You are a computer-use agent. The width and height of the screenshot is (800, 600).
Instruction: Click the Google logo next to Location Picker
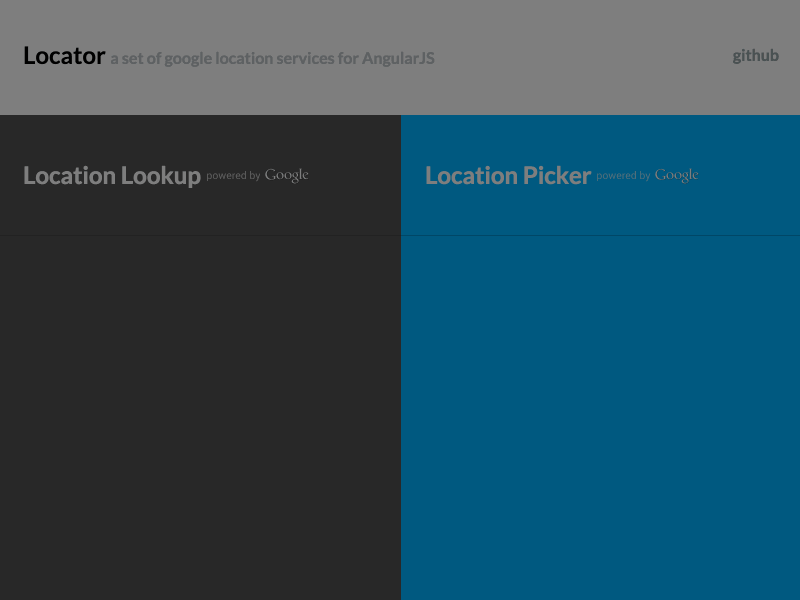pos(677,174)
